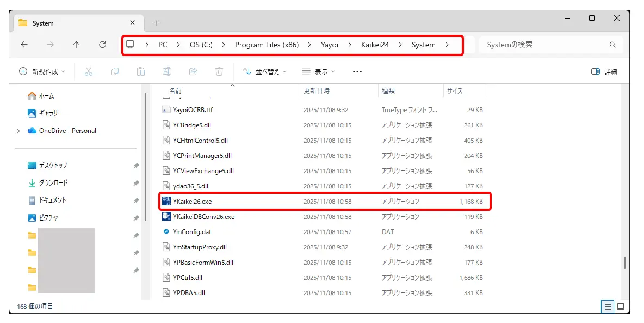Open the 表示 view options menu
Screen dimensions: 644x323
click(x=318, y=71)
